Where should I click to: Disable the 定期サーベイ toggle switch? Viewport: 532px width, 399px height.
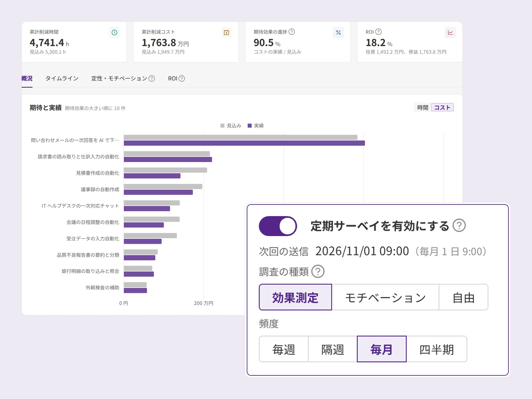click(278, 226)
